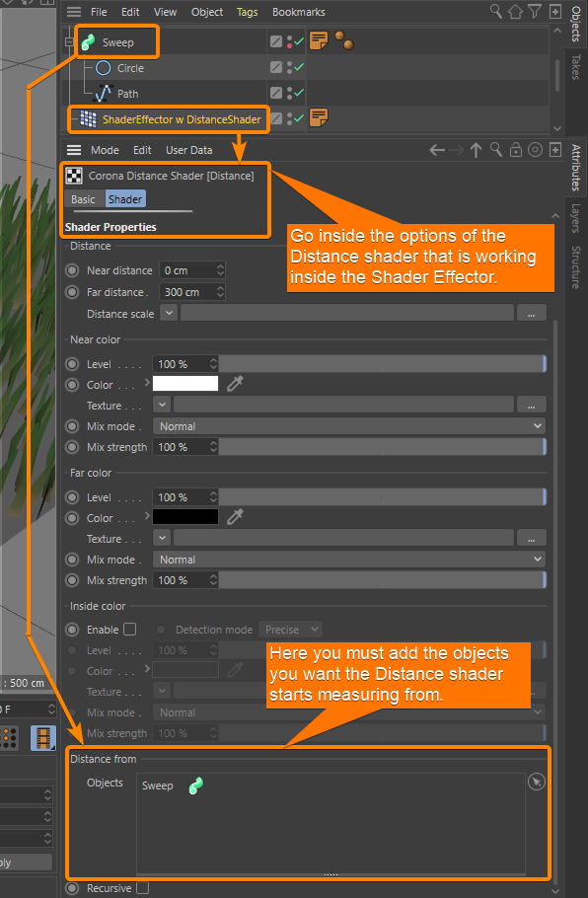Click the Near color Texture browse button

(532, 405)
